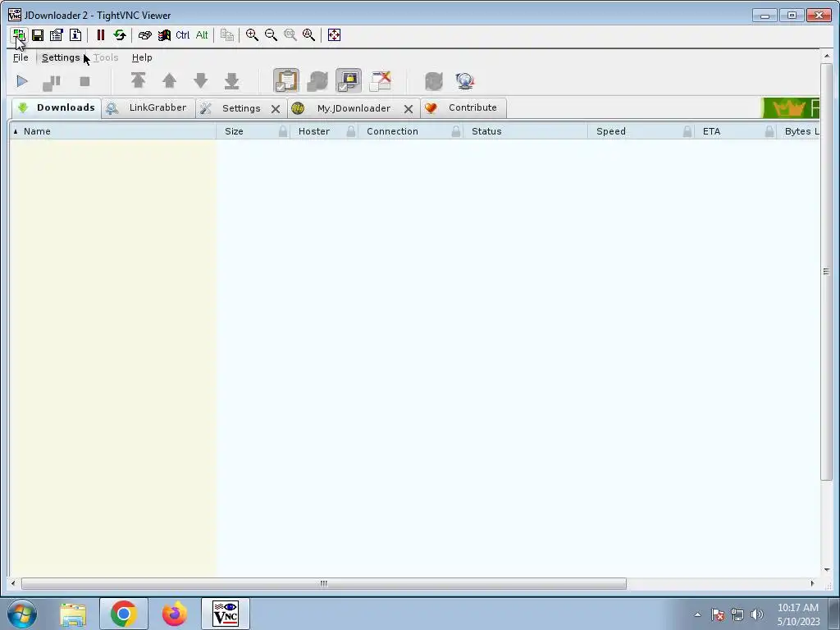Open the File menu
Image resolution: width=840 pixels, height=630 pixels.
pyautogui.click(x=21, y=57)
